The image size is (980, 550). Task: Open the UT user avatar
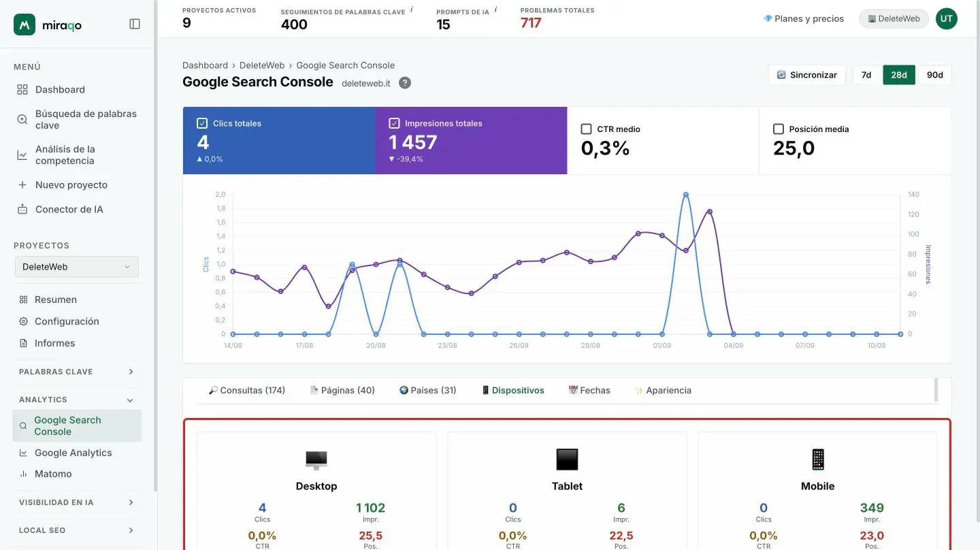point(947,18)
